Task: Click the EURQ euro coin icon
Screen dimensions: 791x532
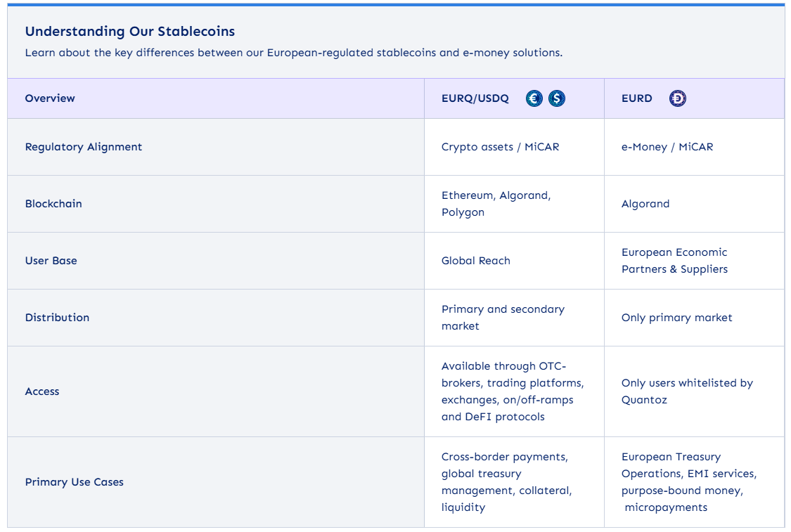Action: tap(534, 98)
